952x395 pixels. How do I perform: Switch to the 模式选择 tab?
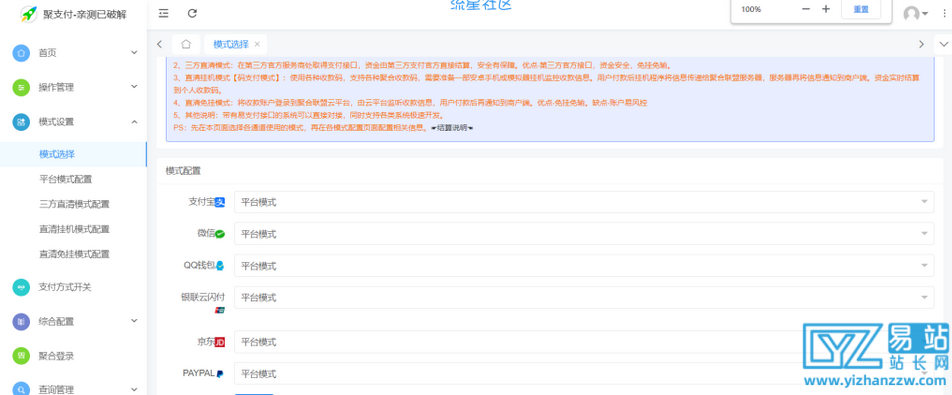tap(231, 44)
